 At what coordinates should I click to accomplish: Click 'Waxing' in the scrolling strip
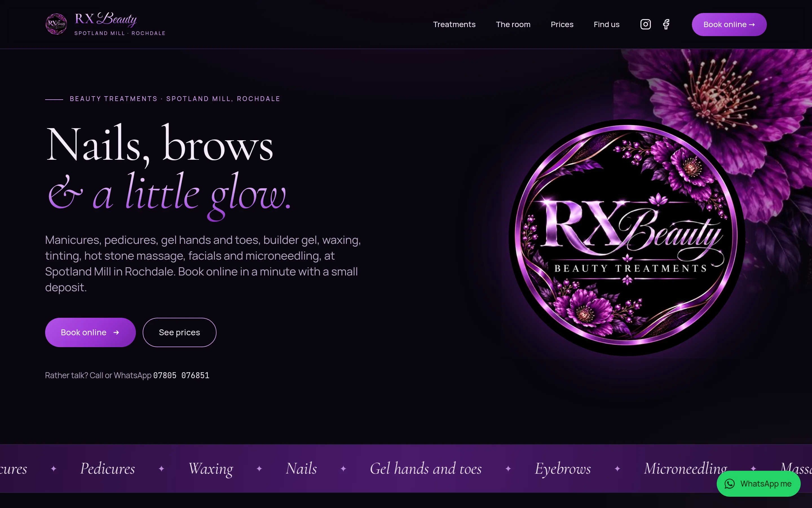coord(211,468)
